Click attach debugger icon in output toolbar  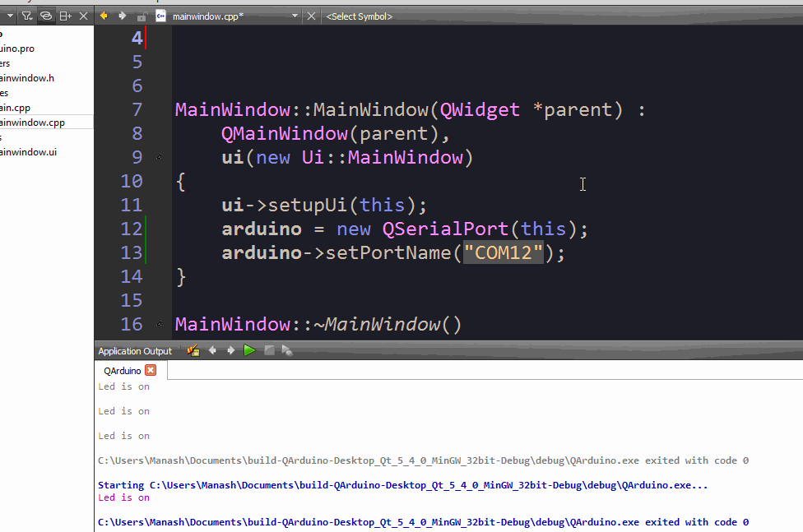coord(287,351)
